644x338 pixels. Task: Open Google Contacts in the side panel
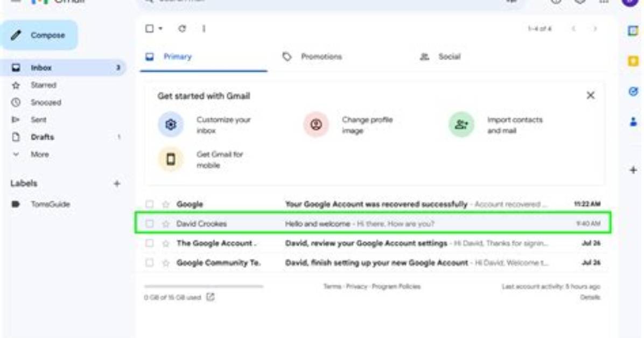click(x=633, y=122)
